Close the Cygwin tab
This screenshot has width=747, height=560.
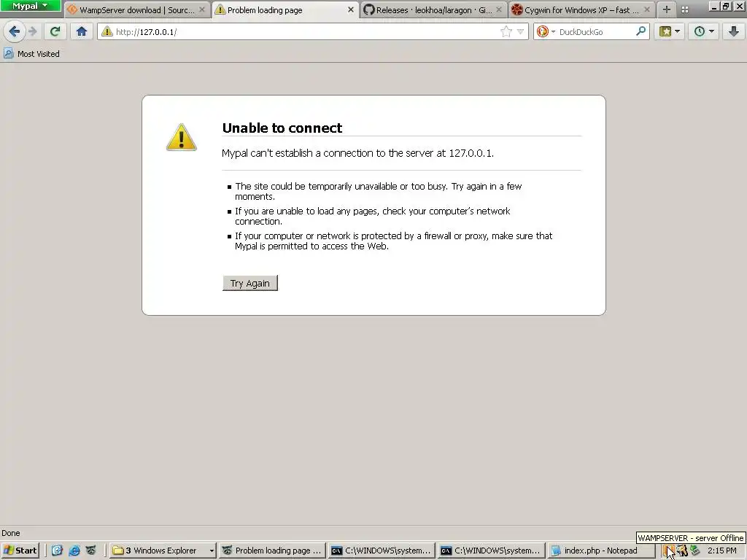[x=647, y=9]
